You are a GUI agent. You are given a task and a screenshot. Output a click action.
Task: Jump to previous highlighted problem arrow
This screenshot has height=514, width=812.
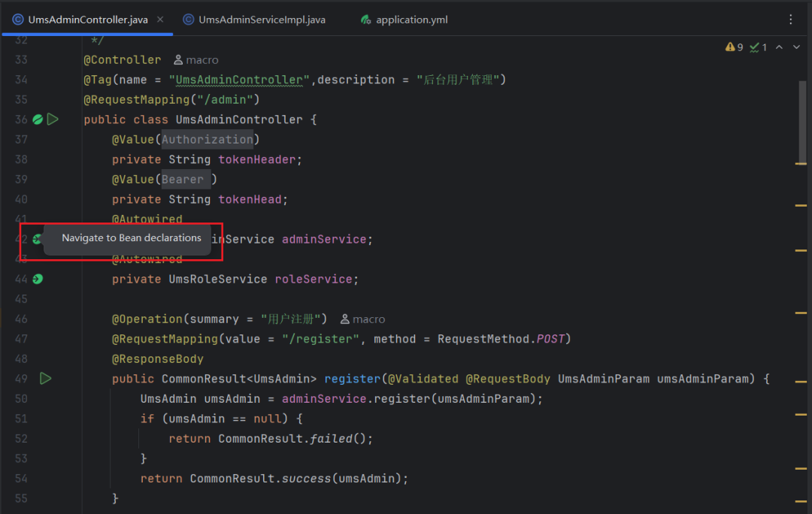click(x=779, y=47)
